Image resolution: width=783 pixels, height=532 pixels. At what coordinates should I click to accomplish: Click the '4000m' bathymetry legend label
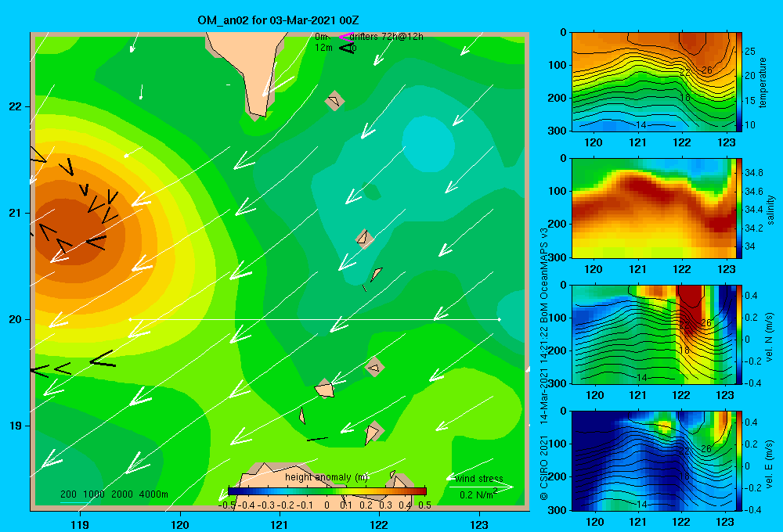pyautogui.click(x=153, y=494)
